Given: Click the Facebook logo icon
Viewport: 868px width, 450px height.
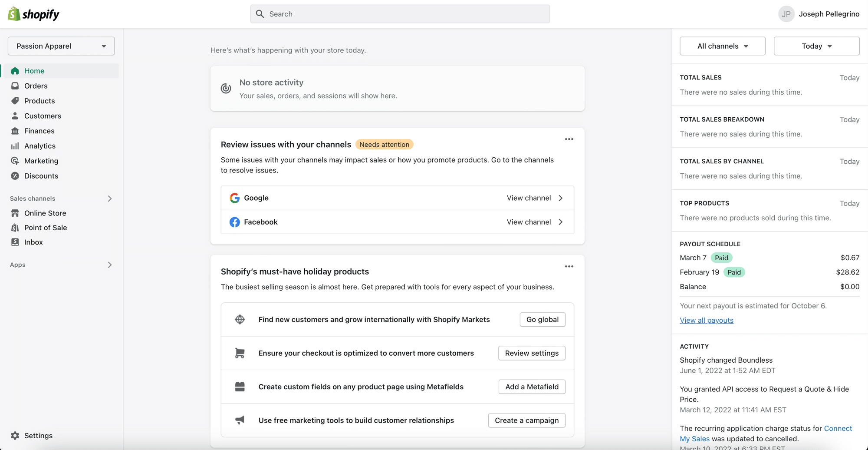Looking at the screenshot, I should tap(235, 222).
